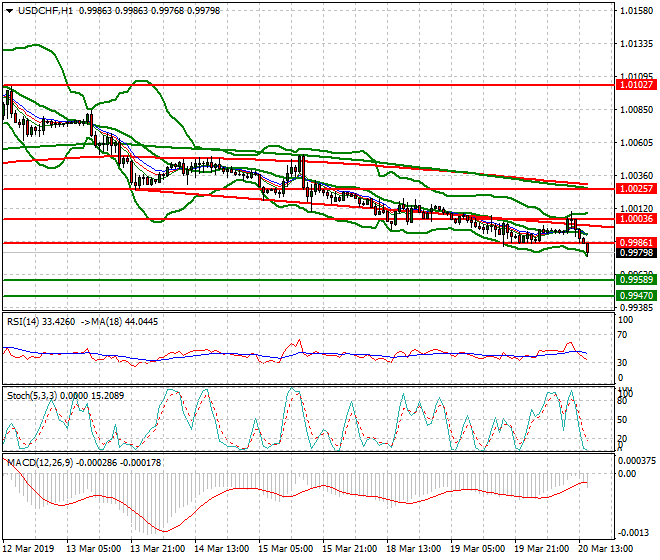Select the 1.00360 price scale value
The width and height of the screenshot is (660, 560).
(636, 176)
